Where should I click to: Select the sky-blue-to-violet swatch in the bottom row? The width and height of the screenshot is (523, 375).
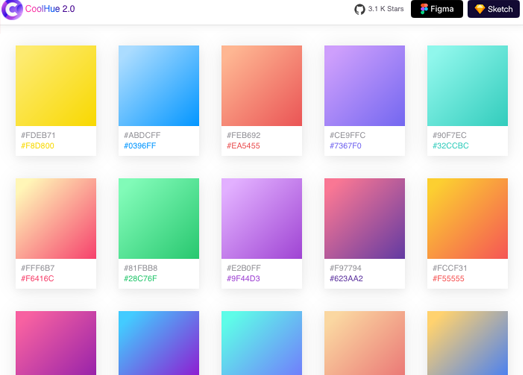click(x=159, y=343)
